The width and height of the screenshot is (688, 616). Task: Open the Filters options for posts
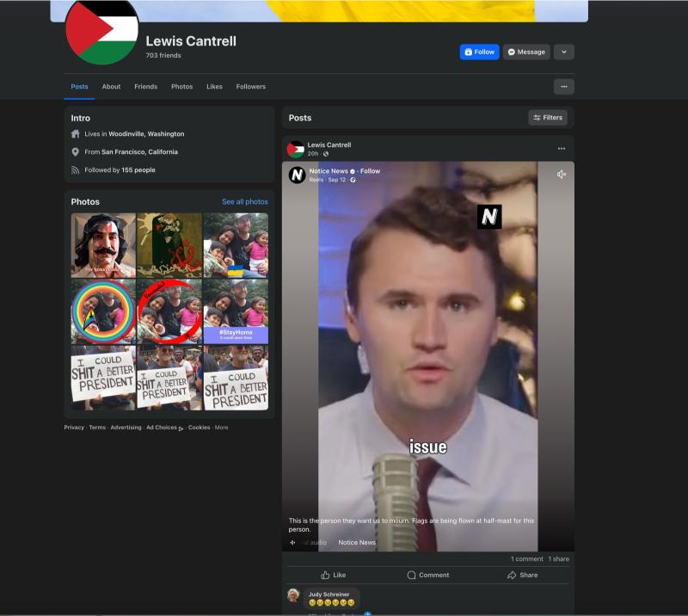(x=547, y=118)
